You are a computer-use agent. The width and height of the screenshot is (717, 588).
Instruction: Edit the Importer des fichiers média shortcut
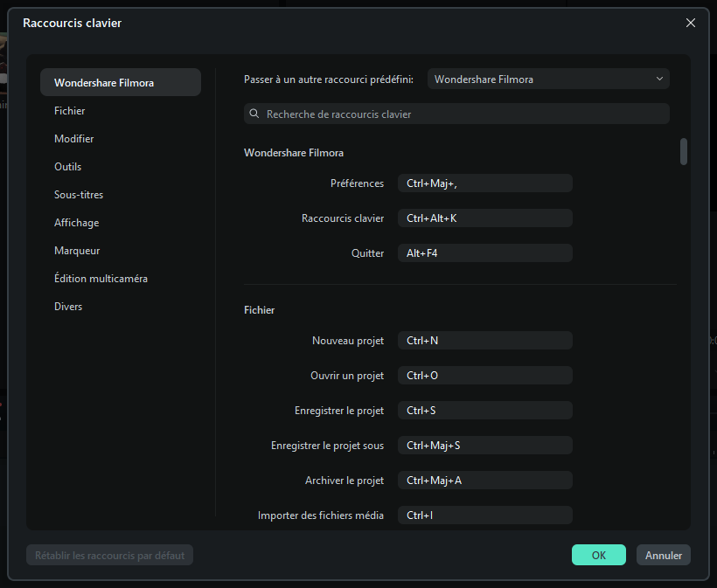(x=484, y=515)
